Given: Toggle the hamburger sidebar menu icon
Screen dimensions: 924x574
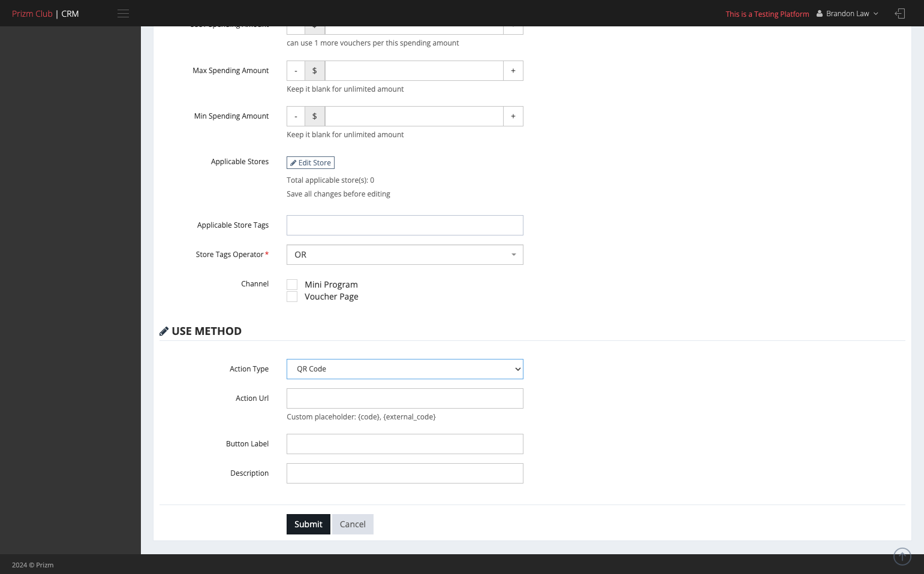Looking at the screenshot, I should [123, 14].
